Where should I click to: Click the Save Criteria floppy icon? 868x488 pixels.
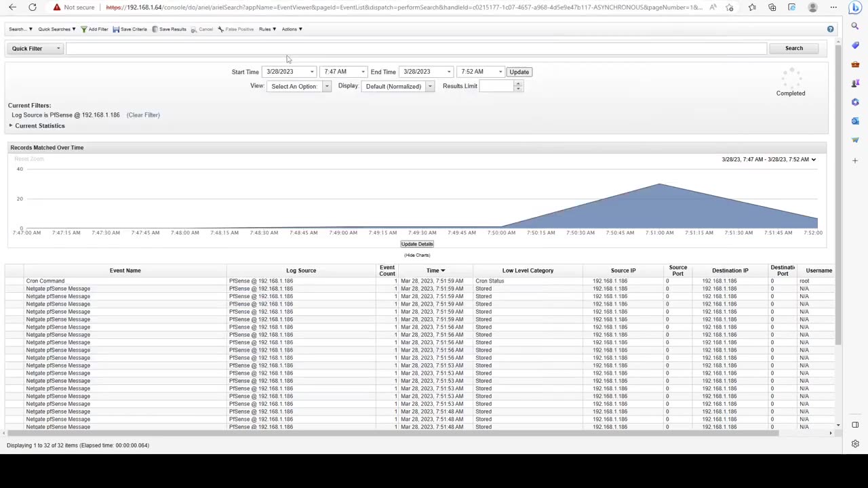click(116, 29)
